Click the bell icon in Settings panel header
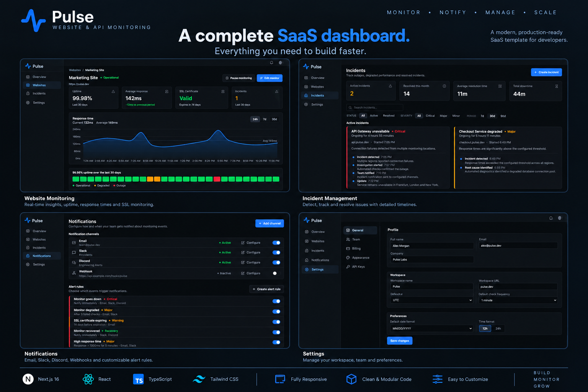 coord(551,218)
